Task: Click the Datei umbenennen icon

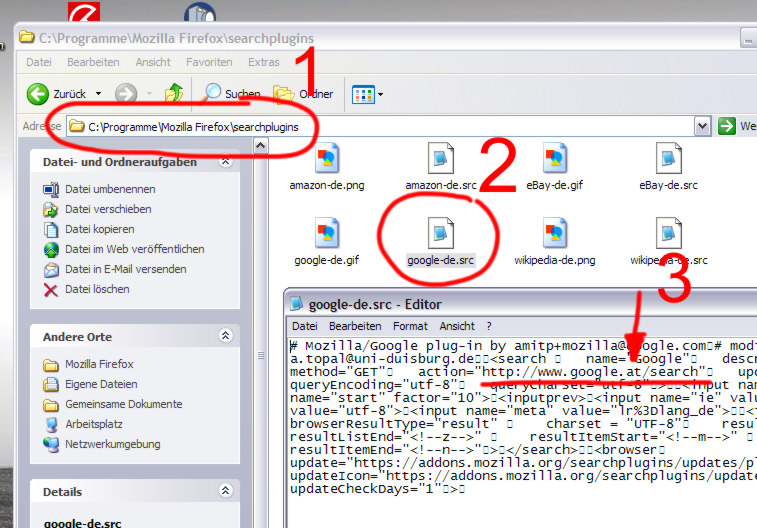Action: [51, 190]
